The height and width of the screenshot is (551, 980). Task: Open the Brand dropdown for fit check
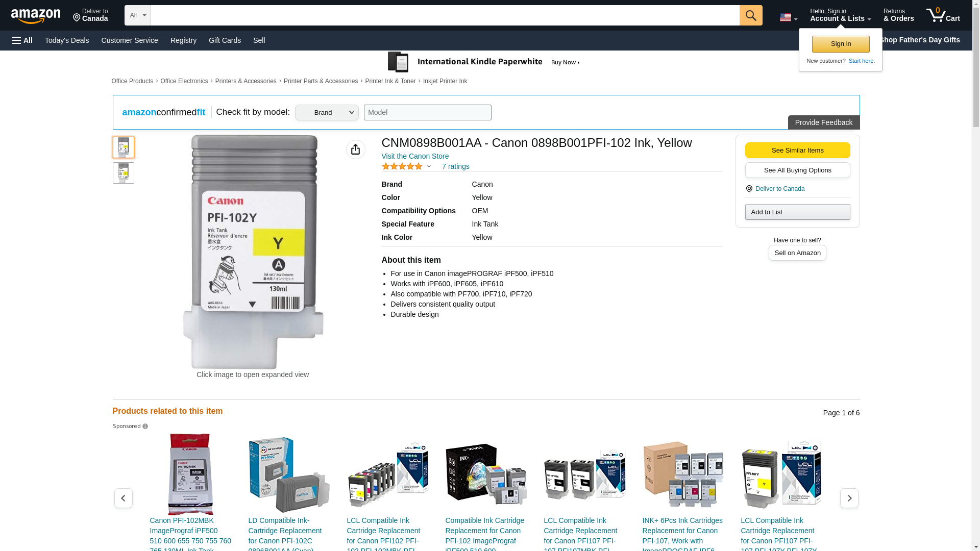click(327, 113)
